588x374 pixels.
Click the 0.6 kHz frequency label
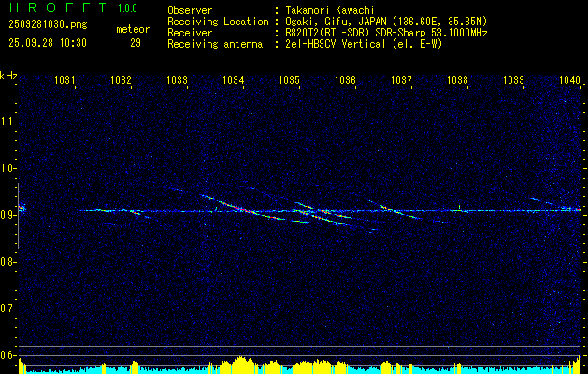tap(7, 355)
